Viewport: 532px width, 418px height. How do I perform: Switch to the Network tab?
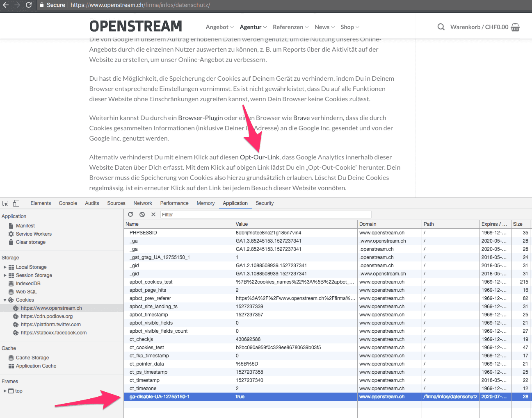coord(143,203)
